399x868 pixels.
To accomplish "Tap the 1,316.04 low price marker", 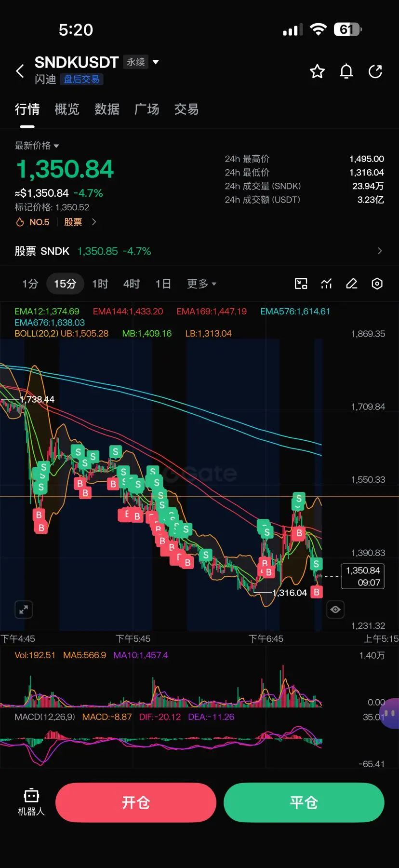I will point(290,593).
